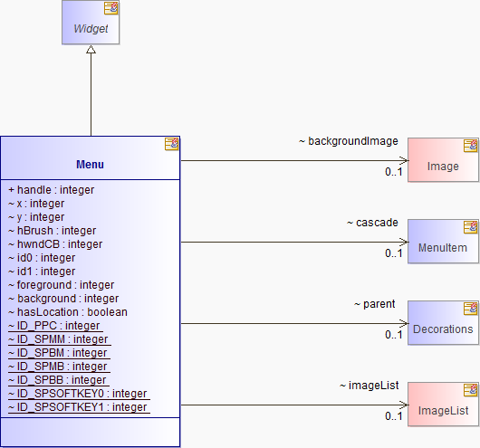This screenshot has height=448, width=480.
Task: Select the 'handle : integer' attribute
Action: 52,190
